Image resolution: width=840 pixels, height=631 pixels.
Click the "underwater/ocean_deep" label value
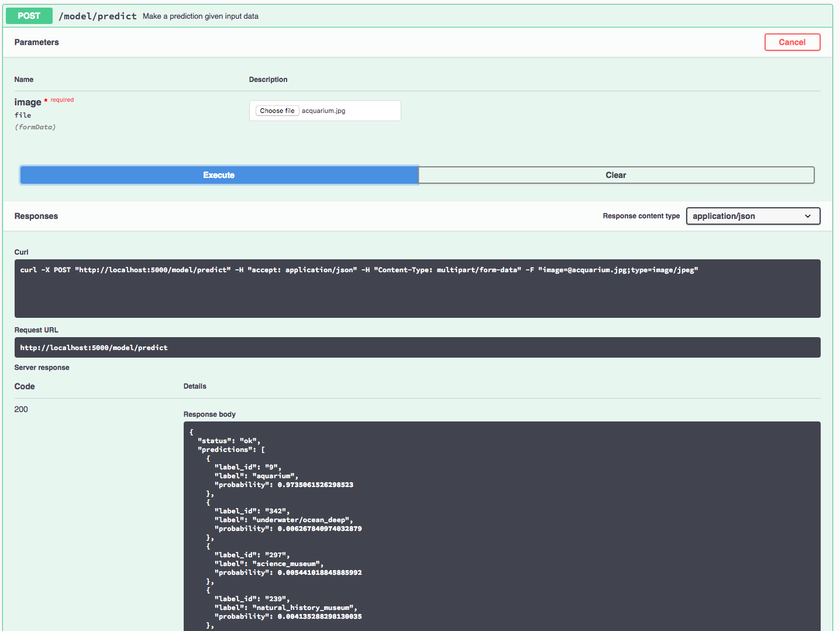(x=302, y=520)
